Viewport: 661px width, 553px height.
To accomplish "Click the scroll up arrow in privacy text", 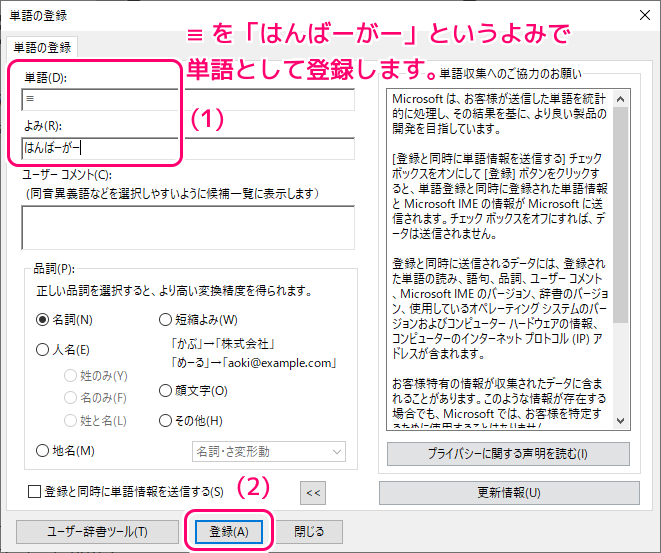I will click(x=621, y=99).
